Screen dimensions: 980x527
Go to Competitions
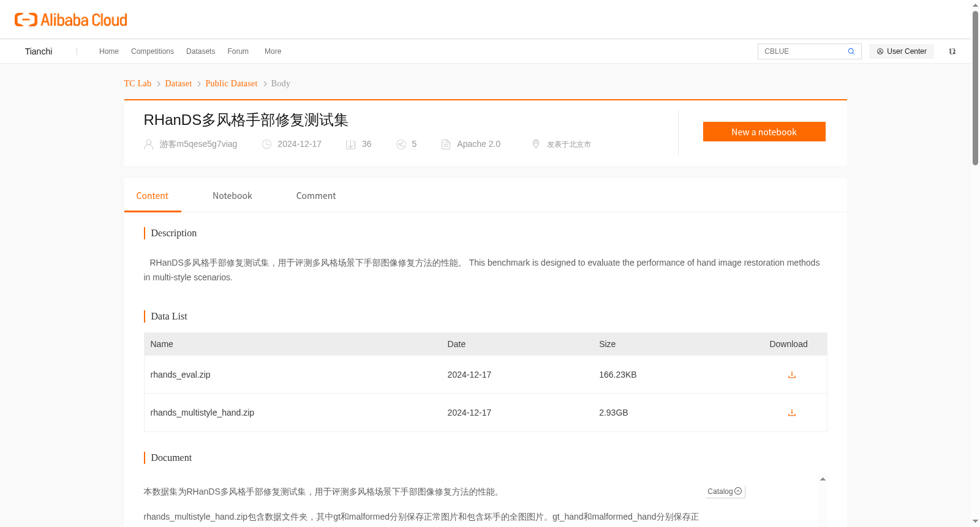pos(153,51)
